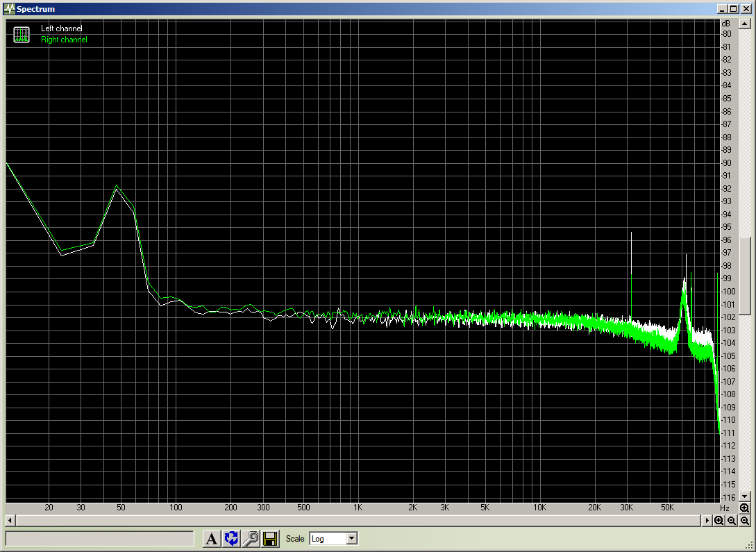Click the 'dB' axis unit label
The image size is (756, 552).
725,23
